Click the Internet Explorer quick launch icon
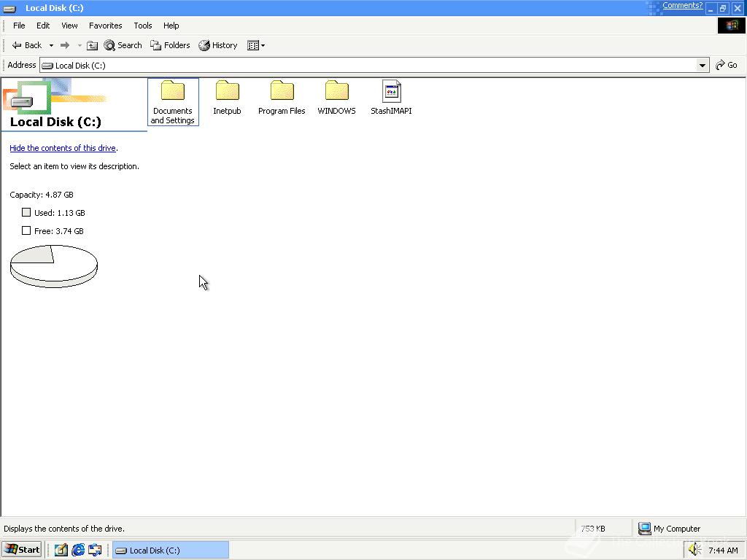 (78, 550)
